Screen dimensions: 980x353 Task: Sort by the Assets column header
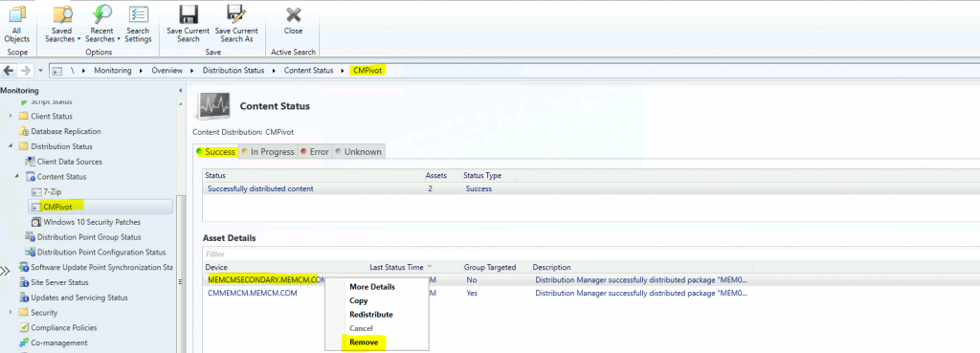tap(436, 176)
